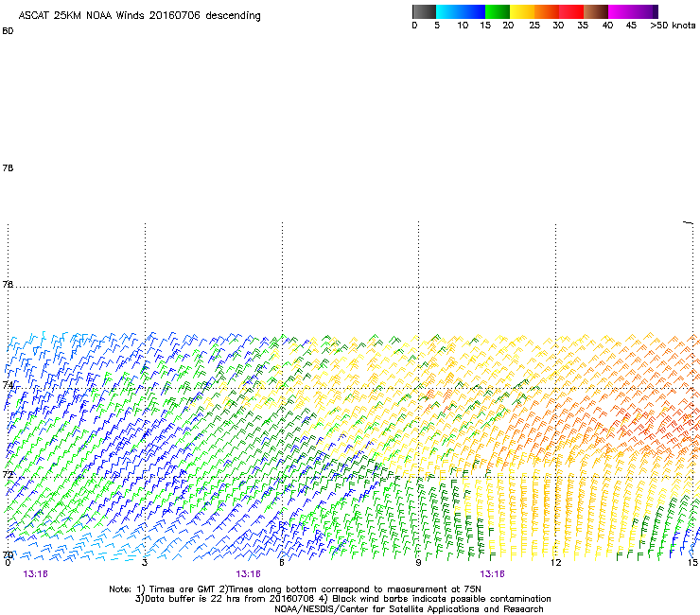This screenshot has height=615, width=700.
Task: Select the cyan-blue 5-15 knots color segment
Action: click(461, 11)
